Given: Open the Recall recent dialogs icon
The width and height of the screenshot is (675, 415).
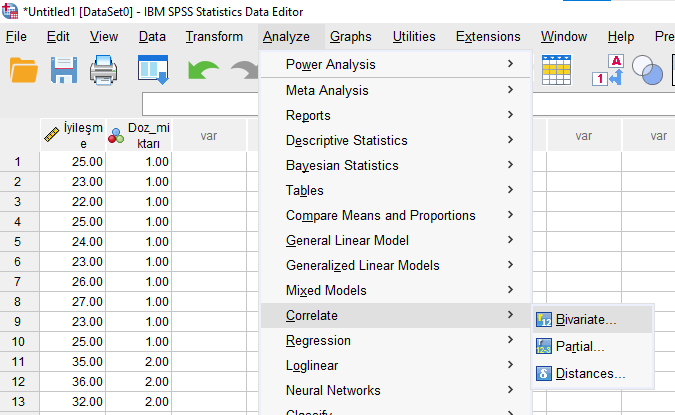Looking at the screenshot, I should 153,69.
